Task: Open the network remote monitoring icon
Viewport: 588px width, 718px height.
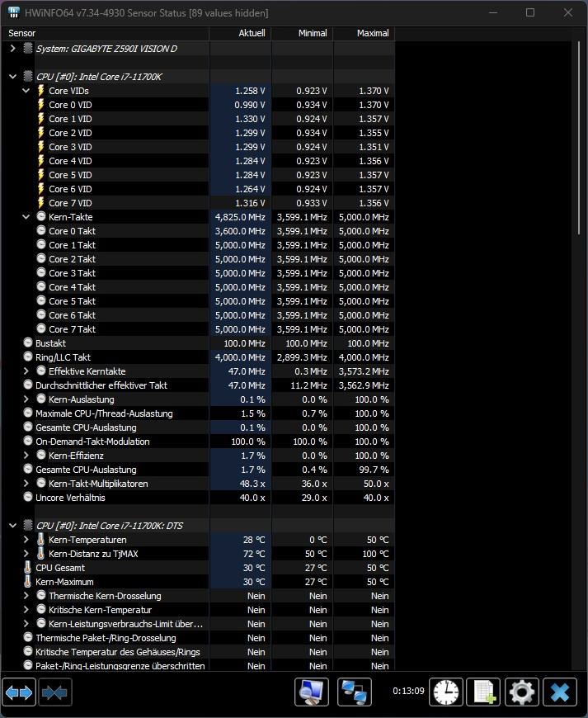Action: 354,692
